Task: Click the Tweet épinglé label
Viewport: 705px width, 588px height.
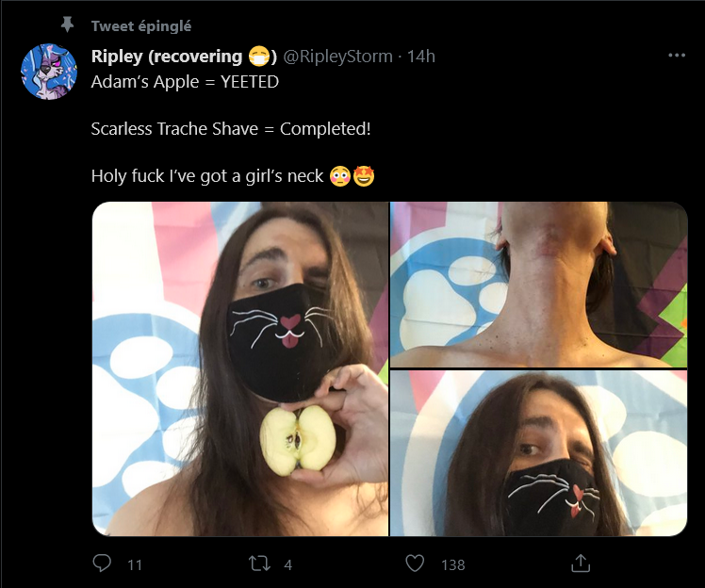Action: point(141,26)
